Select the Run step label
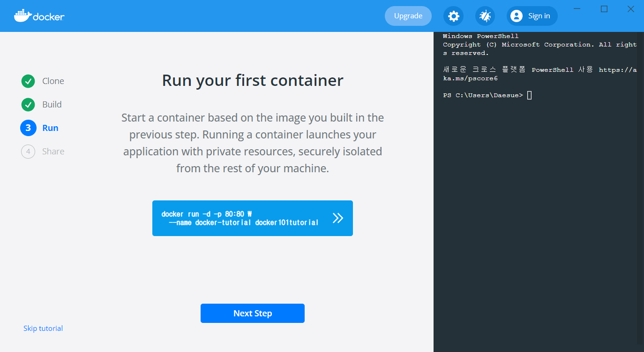 (50, 128)
